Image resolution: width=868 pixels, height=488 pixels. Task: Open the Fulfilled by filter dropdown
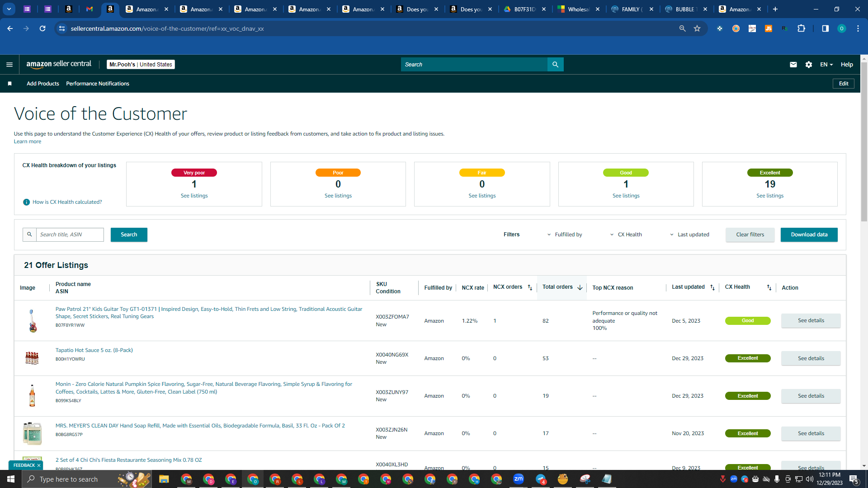565,235
